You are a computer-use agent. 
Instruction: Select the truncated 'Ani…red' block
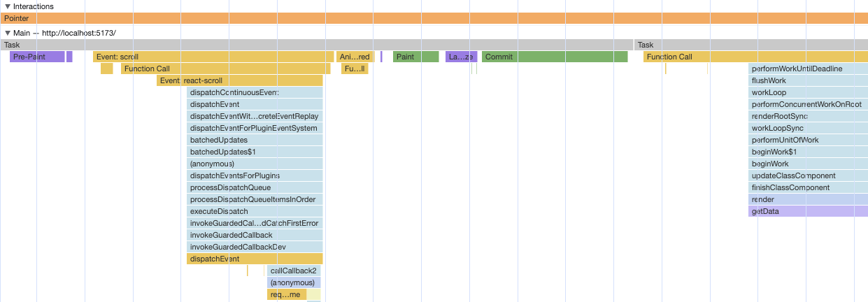[355, 57]
